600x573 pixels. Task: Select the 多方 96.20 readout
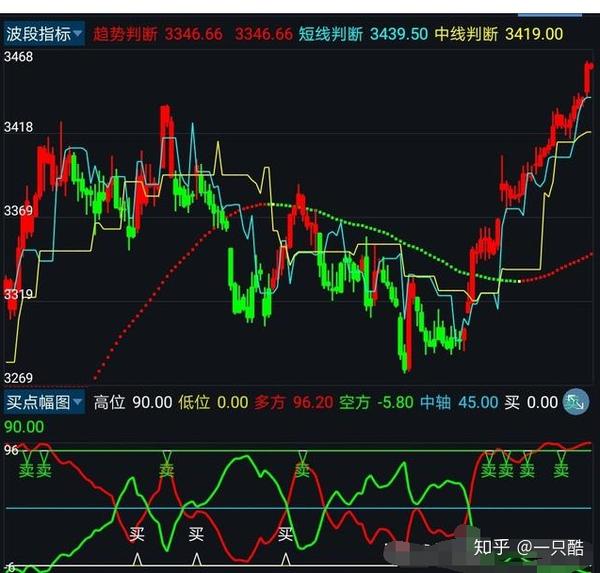pos(293,402)
